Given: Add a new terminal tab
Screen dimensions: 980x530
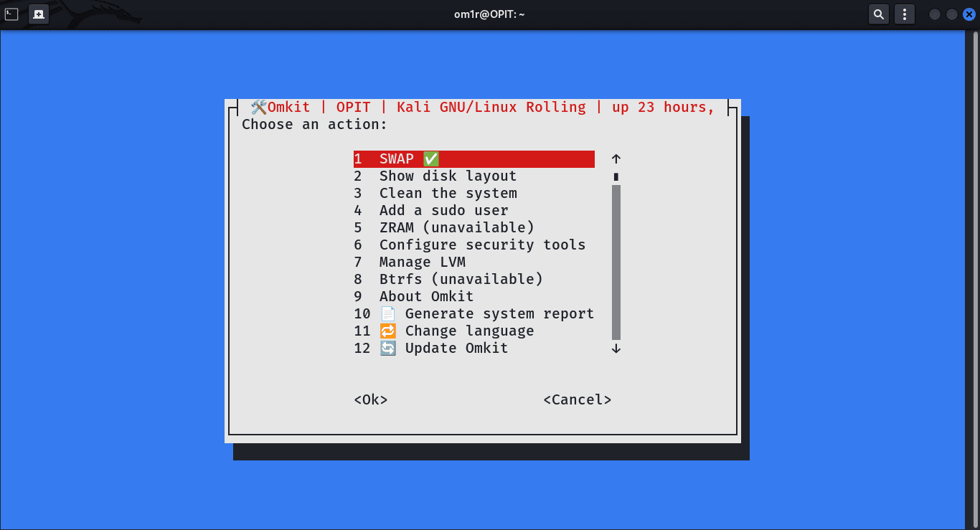Looking at the screenshot, I should [39, 14].
